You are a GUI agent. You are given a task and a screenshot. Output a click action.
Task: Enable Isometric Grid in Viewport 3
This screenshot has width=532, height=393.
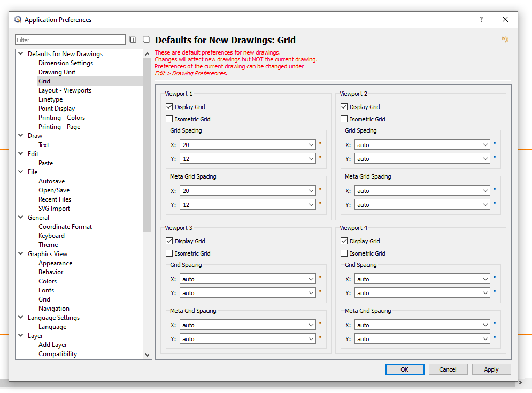169,253
